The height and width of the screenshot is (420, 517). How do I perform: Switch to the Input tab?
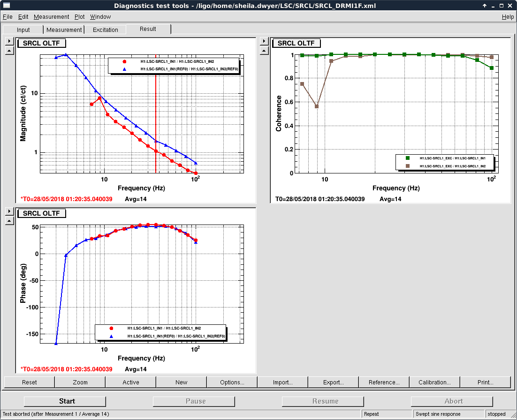[x=23, y=30]
